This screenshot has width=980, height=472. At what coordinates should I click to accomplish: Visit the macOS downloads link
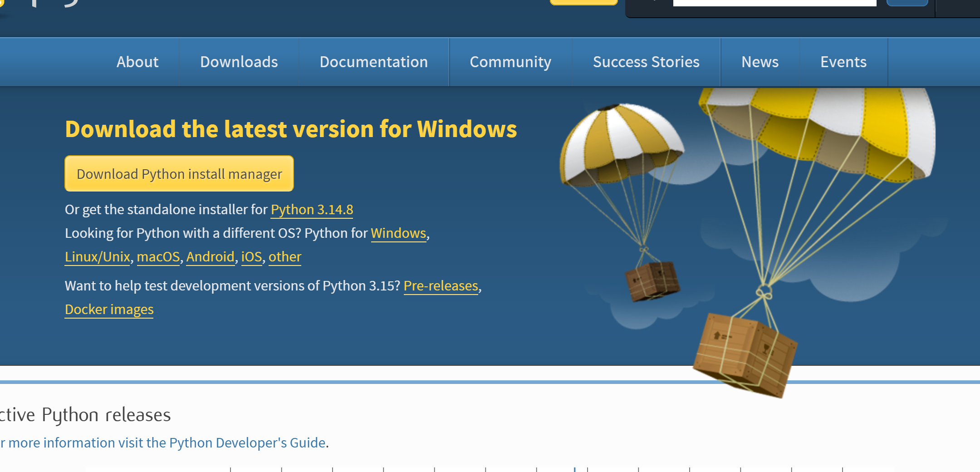[158, 257]
